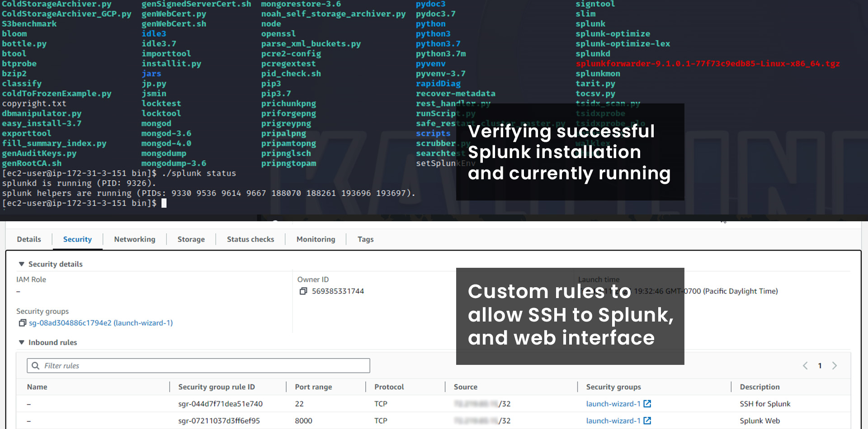Viewport: 868px width, 429px height.
Task: Click the search magnifier icon in Filter rules
Action: (x=36, y=366)
